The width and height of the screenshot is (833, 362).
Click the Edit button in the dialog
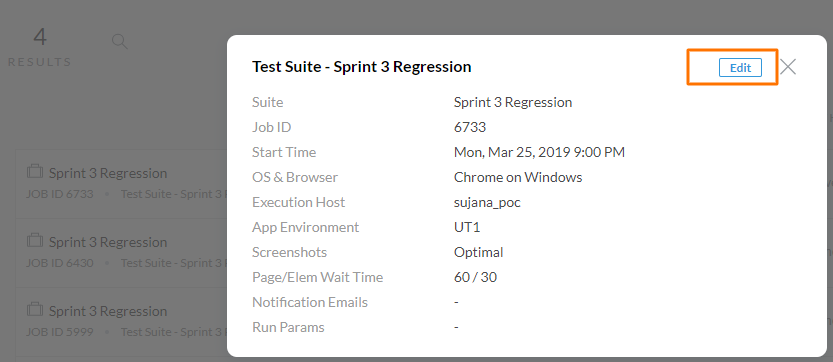pyautogui.click(x=740, y=68)
